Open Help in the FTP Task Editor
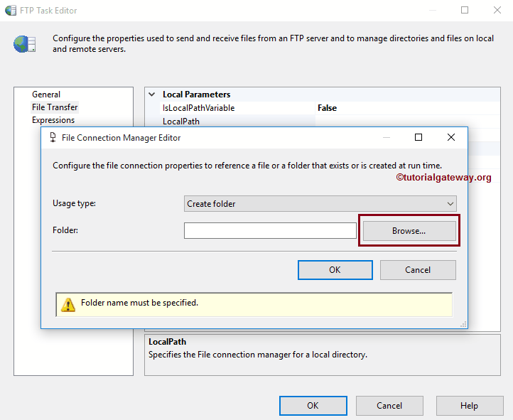Image resolution: width=513 pixels, height=420 pixels. pyautogui.click(x=469, y=406)
